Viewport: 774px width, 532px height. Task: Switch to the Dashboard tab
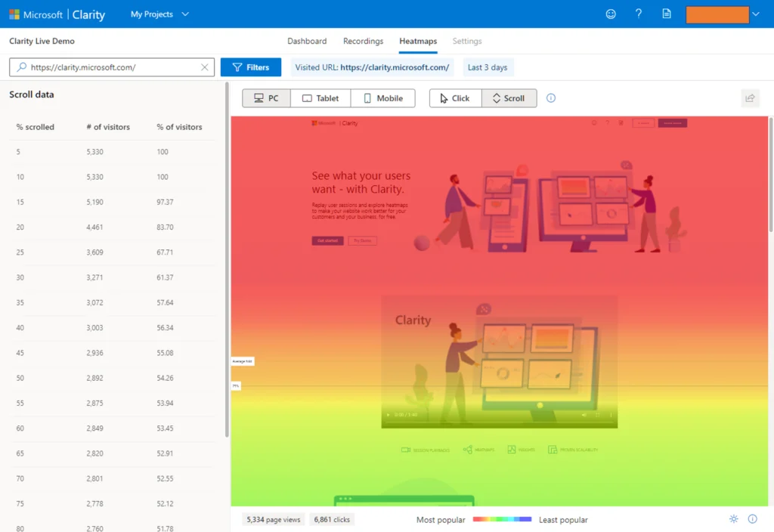(x=307, y=41)
